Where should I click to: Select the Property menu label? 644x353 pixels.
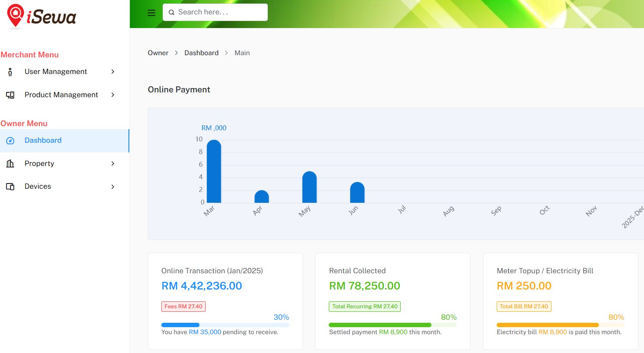pos(39,164)
